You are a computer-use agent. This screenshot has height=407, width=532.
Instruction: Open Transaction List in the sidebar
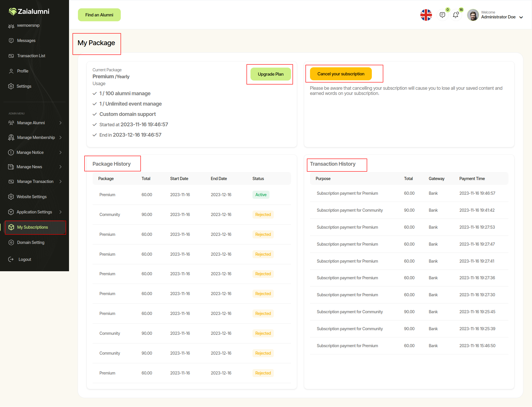point(31,56)
